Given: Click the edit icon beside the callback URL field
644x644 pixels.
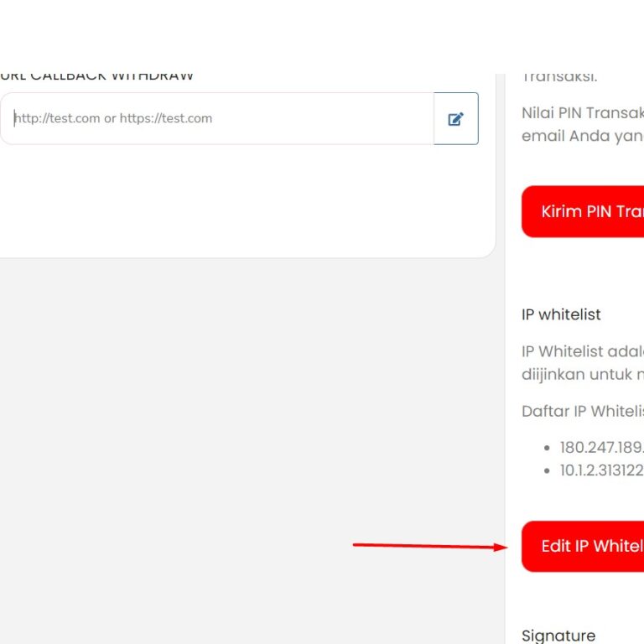Looking at the screenshot, I should point(456,119).
